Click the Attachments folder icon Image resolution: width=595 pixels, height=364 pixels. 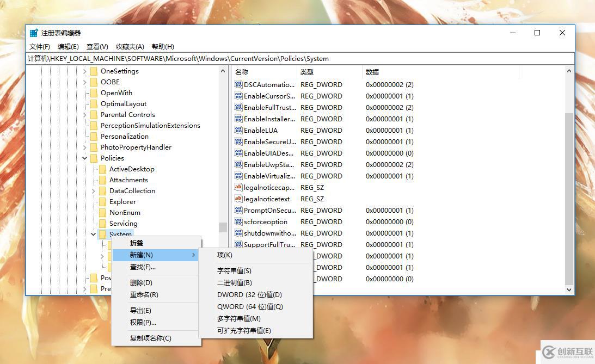coord(102,180)
